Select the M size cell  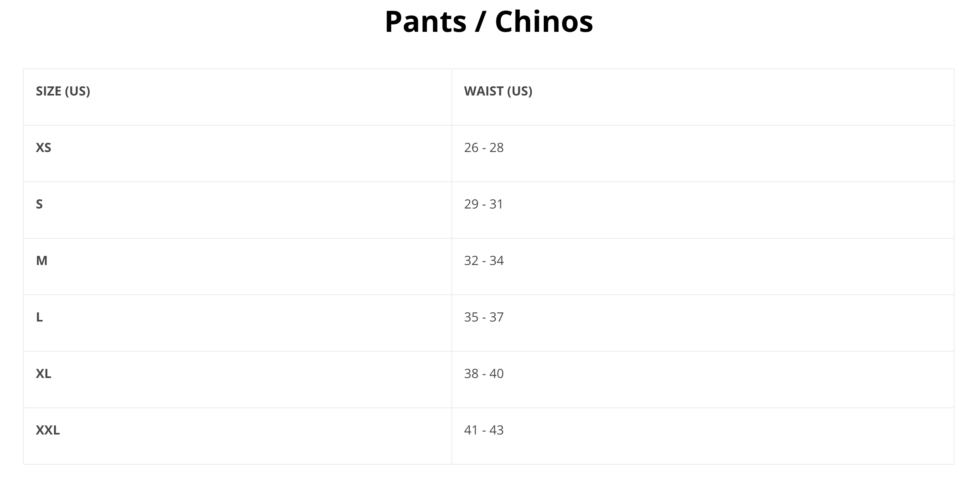pos(41,261)
